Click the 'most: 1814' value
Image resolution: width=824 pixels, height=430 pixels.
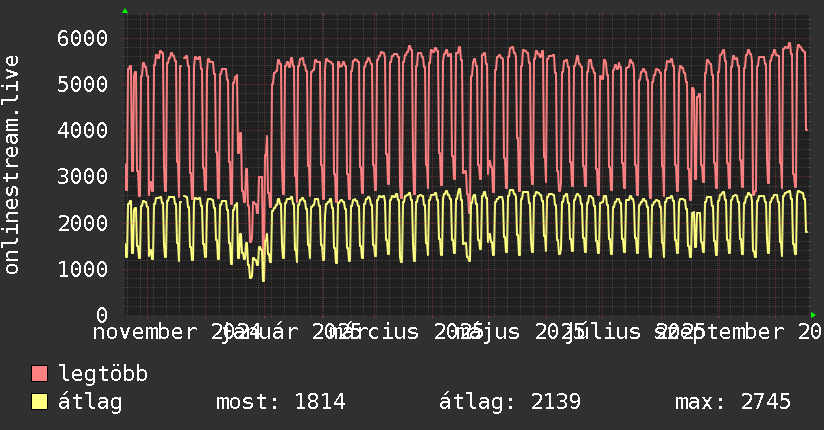[x=281, y=402]
